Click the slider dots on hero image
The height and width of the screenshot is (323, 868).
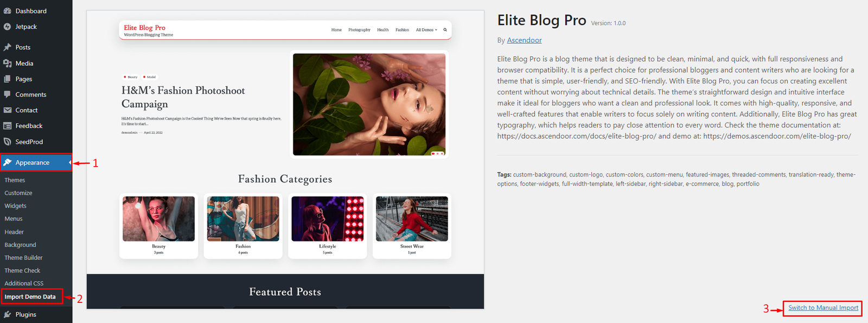(x=437, y=154)
